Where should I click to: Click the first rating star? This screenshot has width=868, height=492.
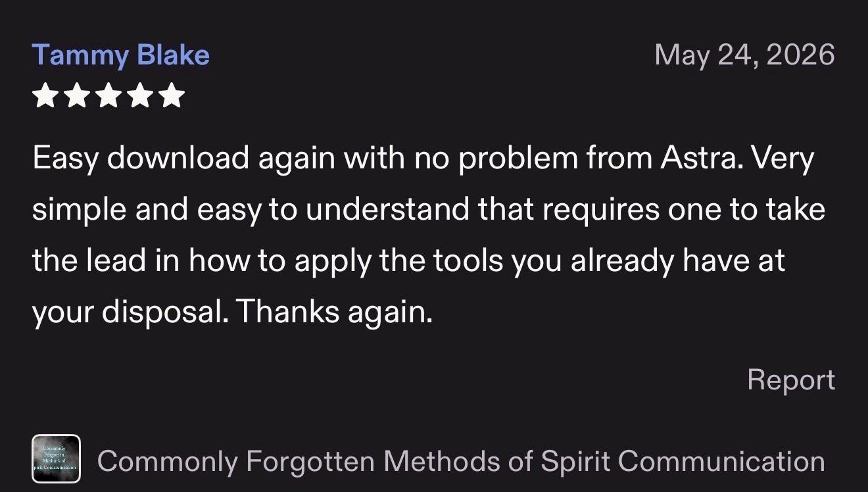tap(45, 95)
